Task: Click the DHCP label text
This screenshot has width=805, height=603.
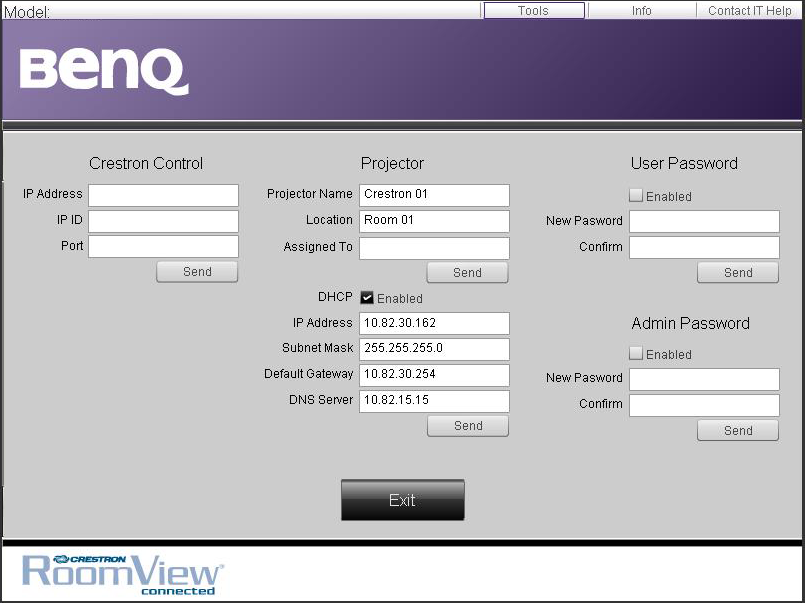Action: coord(335,297)
